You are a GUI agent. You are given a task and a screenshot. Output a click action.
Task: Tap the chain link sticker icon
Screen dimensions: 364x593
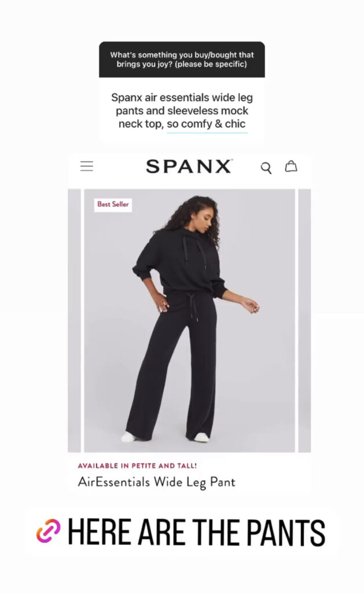(49, 531)
